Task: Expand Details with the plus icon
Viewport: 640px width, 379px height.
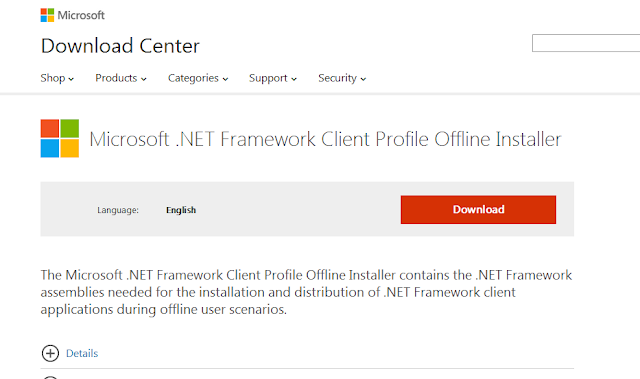Action: (50, 353)
